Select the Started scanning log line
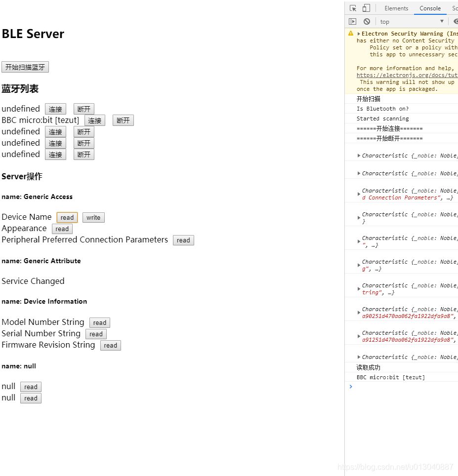This screenshot has height=476, width=458. tap(383, 119)
